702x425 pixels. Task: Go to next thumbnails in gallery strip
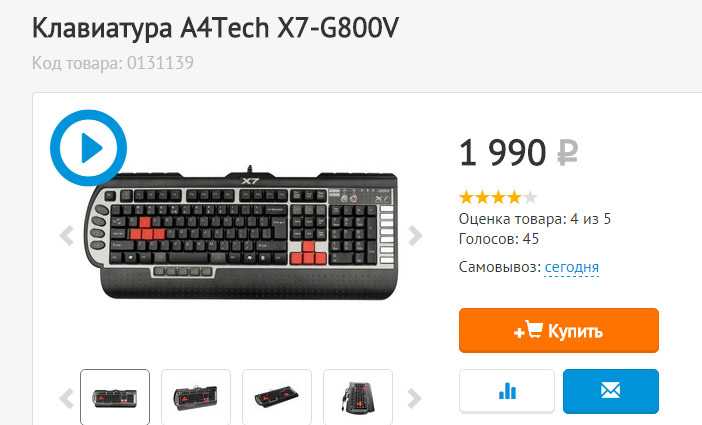(415, 398)
